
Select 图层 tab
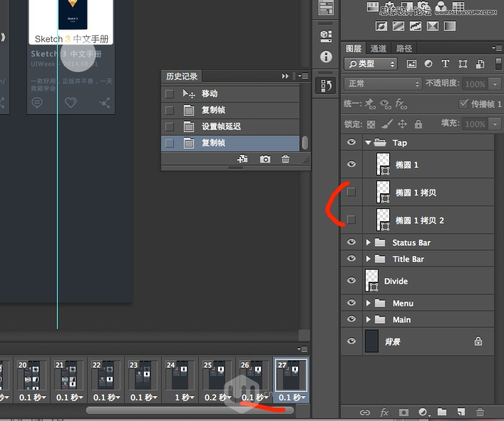354,49
